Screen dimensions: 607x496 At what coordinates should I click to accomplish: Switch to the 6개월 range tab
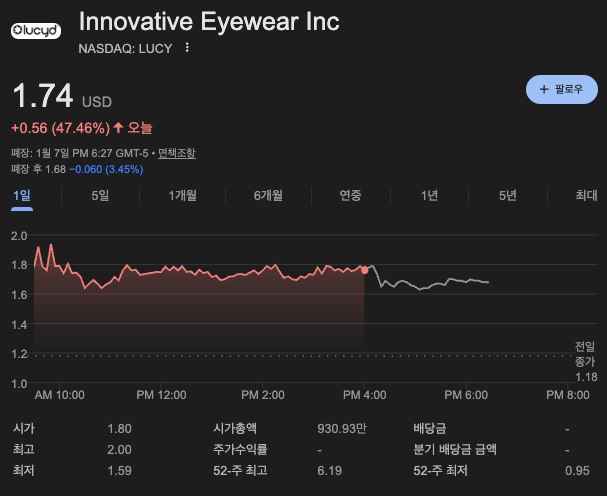[268, 196]
